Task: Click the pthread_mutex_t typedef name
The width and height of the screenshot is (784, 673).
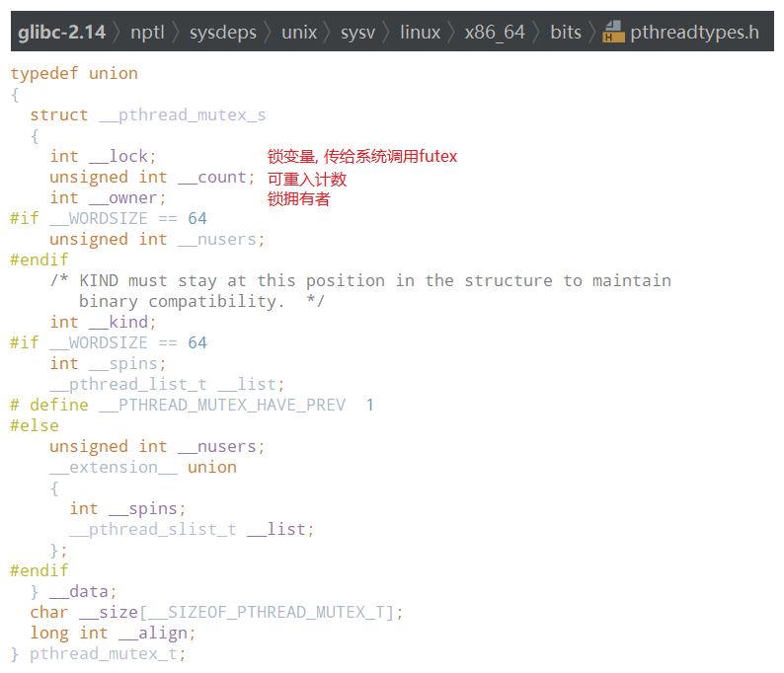Action: tap(103, 654)
